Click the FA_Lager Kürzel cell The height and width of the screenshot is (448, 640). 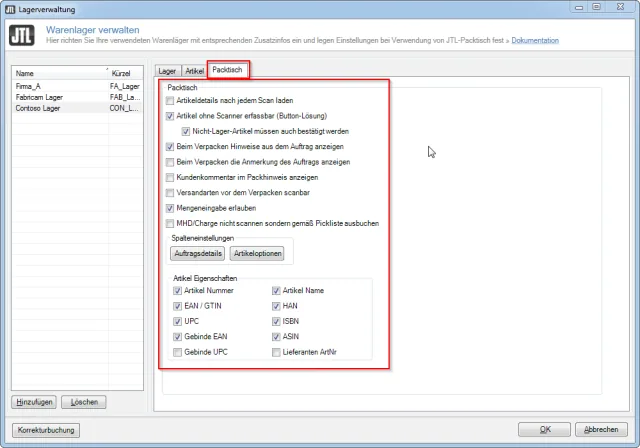[x=125, y=86]
